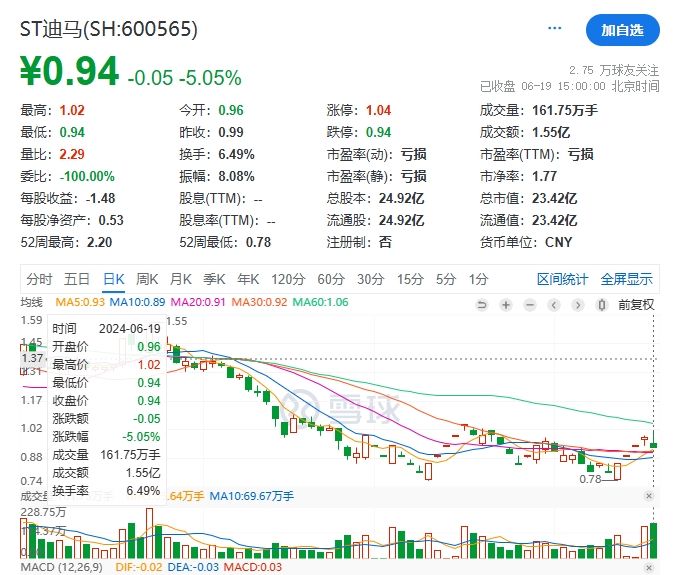Close the volume indicator panel
The height and width of the screenshot is (575, 674).
[x=649, y=496]
